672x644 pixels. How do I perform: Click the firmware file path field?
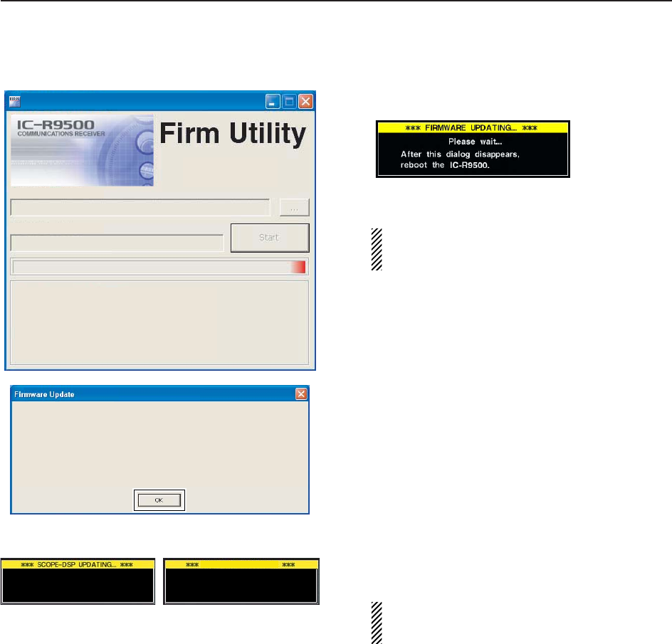[x=140, y=208]
